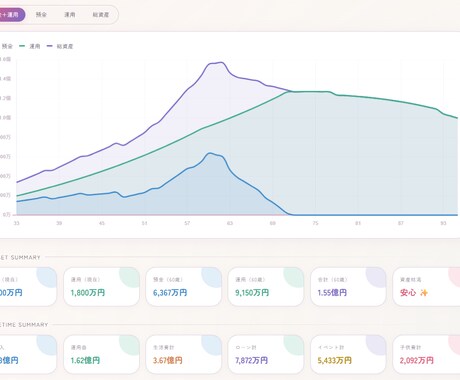This screenshot has width=460, height=380.
Task: Switch to the 預金 tab in top pill bar
Action: [41, 15]
